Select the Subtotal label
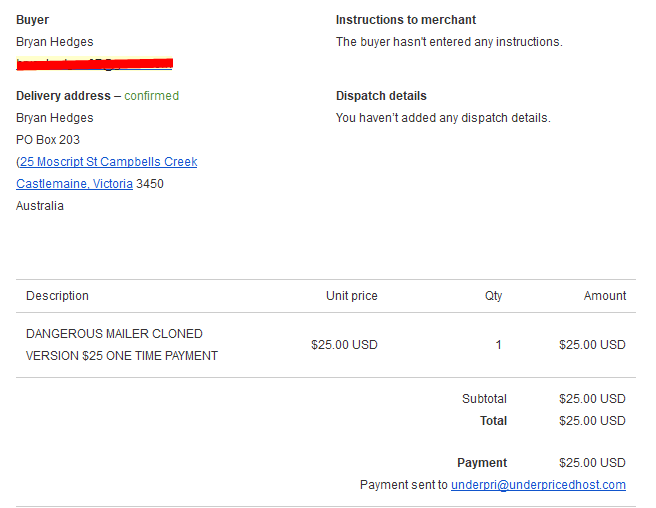 pos(484,399)
